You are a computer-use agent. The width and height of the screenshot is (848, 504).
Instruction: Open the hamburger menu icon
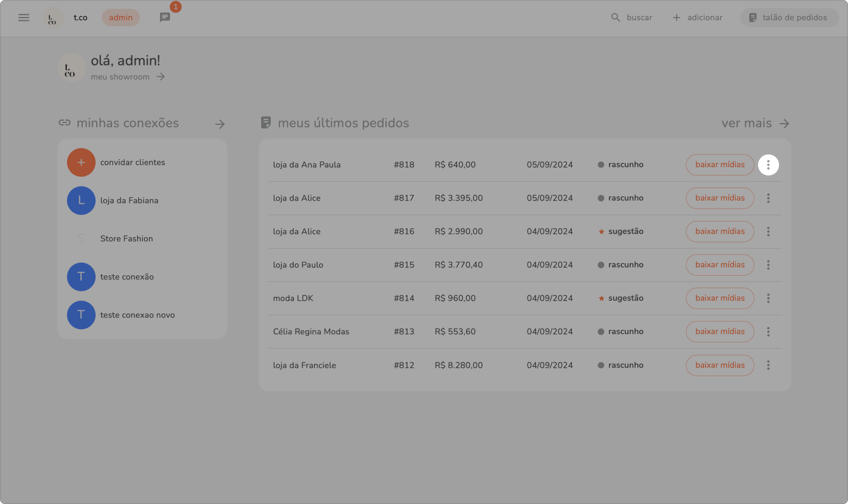coord(24,17)
